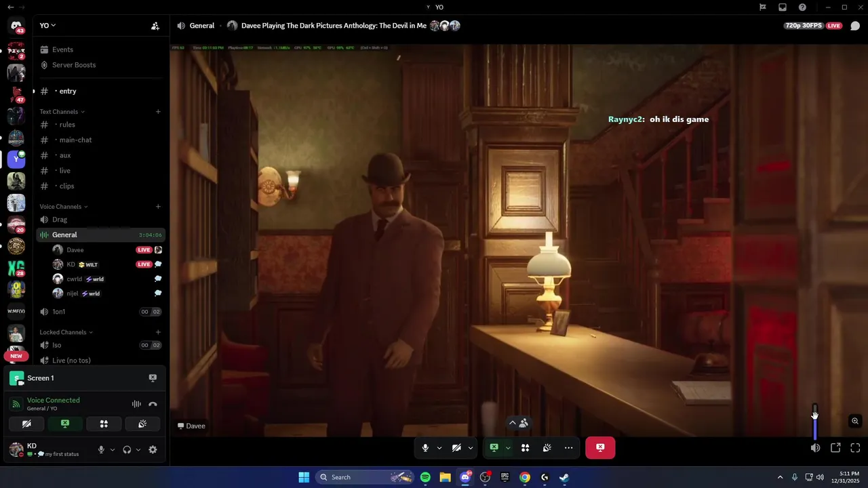This screenshot has width=868, height=488.
Task: Open microphone options arrow in the user panel
Action: click(x=113, y=449)
